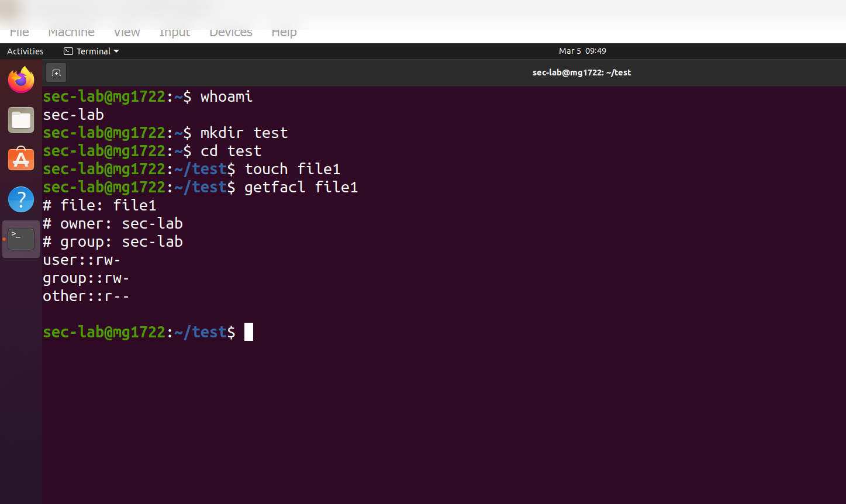Open the Help menu in VM menubar
Viewport: 846px width, 504px height.
pos(284,32)
